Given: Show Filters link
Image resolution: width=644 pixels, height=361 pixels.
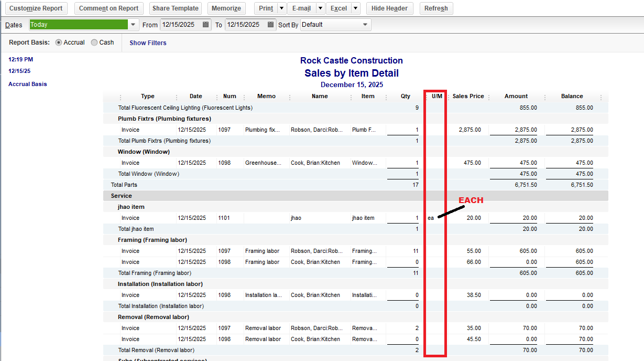Looking at the screenshot, I should point(148,43).
